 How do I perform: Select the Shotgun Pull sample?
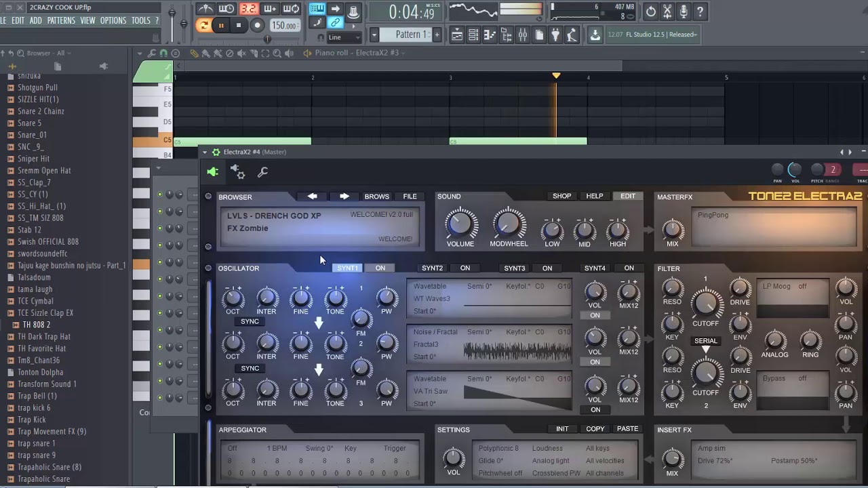[37, 87]
